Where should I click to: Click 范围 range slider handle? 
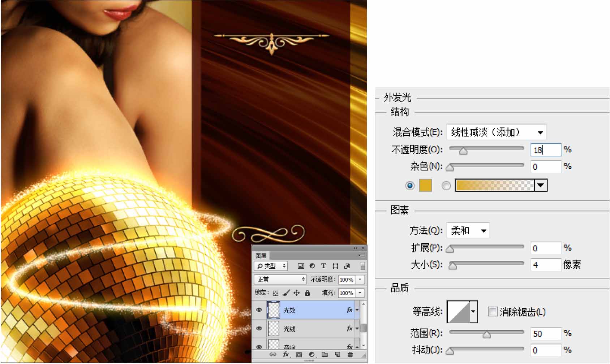pos(487,335)
